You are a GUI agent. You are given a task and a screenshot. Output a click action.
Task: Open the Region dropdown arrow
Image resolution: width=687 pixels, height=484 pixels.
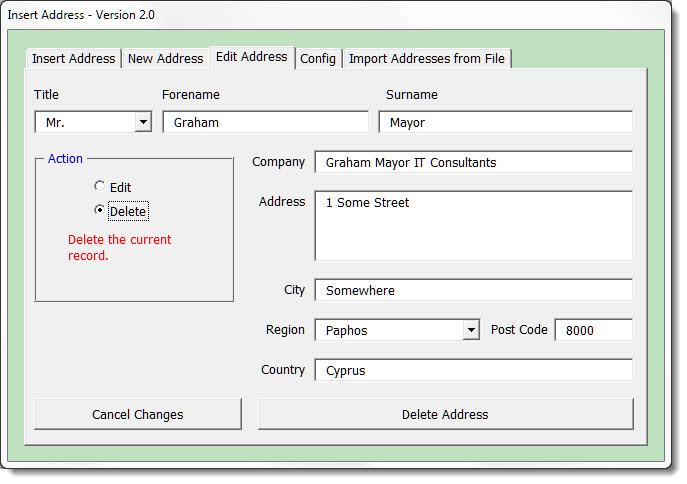(471, 330)
